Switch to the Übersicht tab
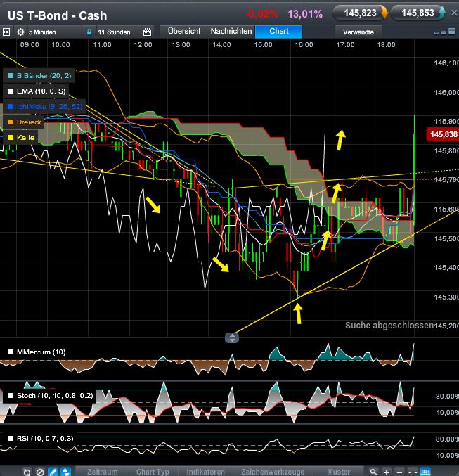The height and width of the screenshot is (476, 459). tap(184, 32)
